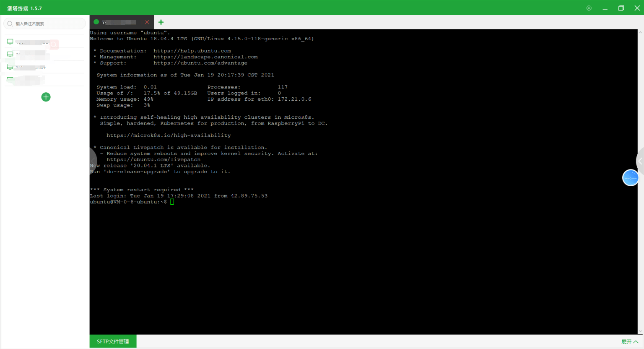Click the 'Processes:' label in terminal
The image size is (644, 349).
coord(224,87)
